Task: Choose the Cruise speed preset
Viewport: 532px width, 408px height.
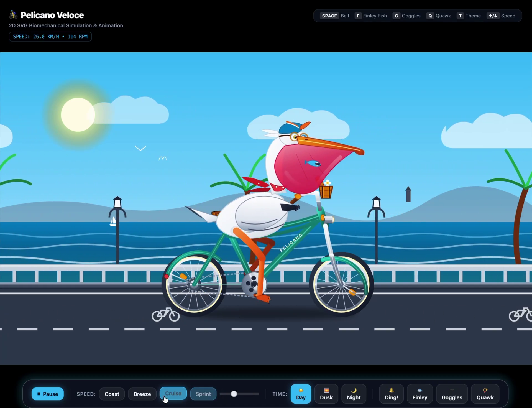Action: click(x=173, y=393)
